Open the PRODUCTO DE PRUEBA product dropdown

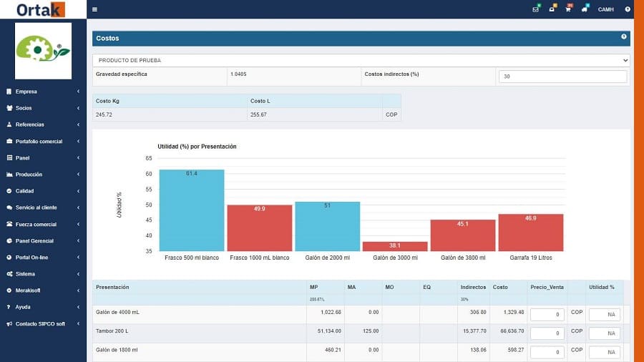click(361, 61)
